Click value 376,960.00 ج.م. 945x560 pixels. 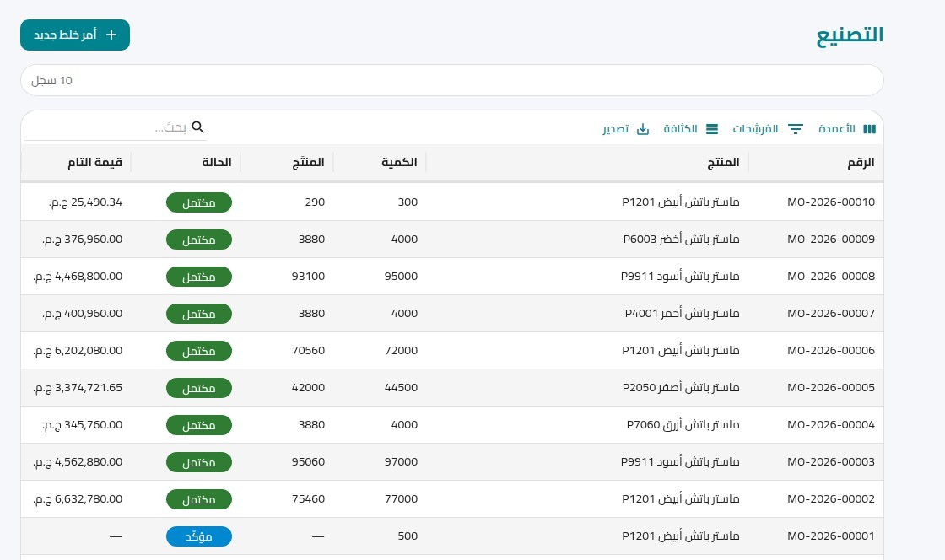[x=83, y=239]
